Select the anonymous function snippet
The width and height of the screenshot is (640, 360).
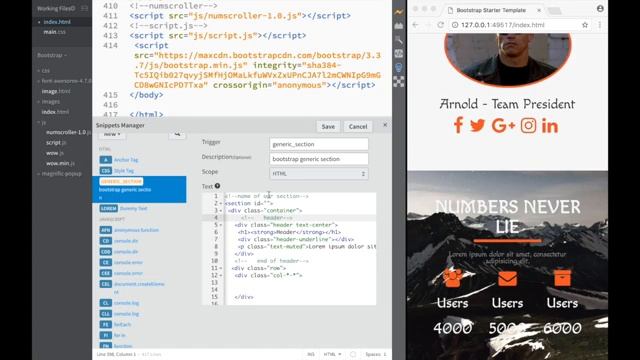(x=129, y=230)
